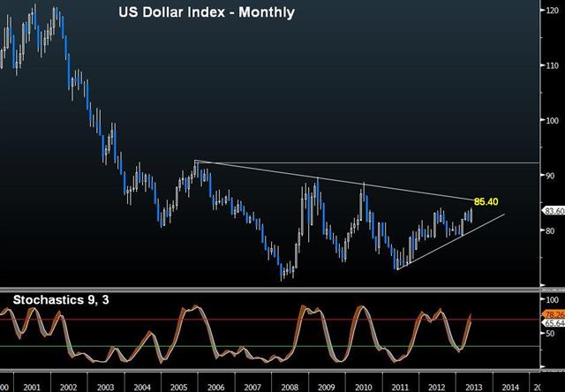Viewport: 565px width, 392px height.
Task: Select the 2010 year label on time axis
Action: 363,388
